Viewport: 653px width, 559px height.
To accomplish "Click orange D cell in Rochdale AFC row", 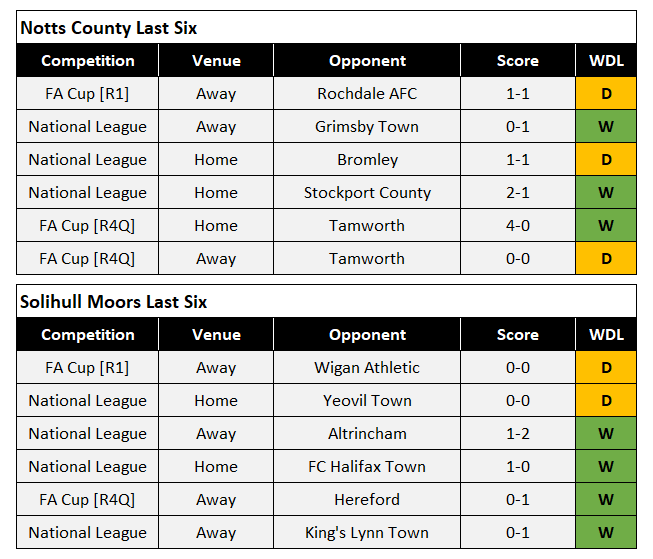I will tap(606, 94).
